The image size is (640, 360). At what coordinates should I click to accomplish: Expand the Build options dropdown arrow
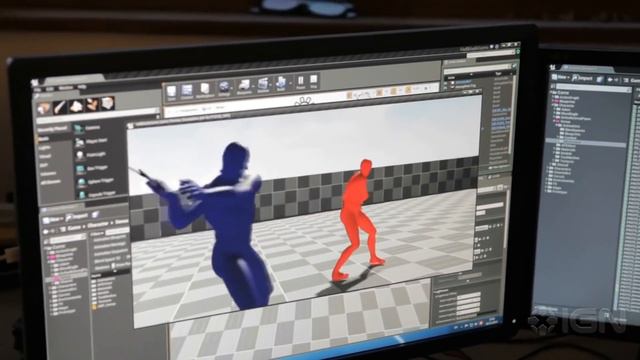click(x=290, y=83)
